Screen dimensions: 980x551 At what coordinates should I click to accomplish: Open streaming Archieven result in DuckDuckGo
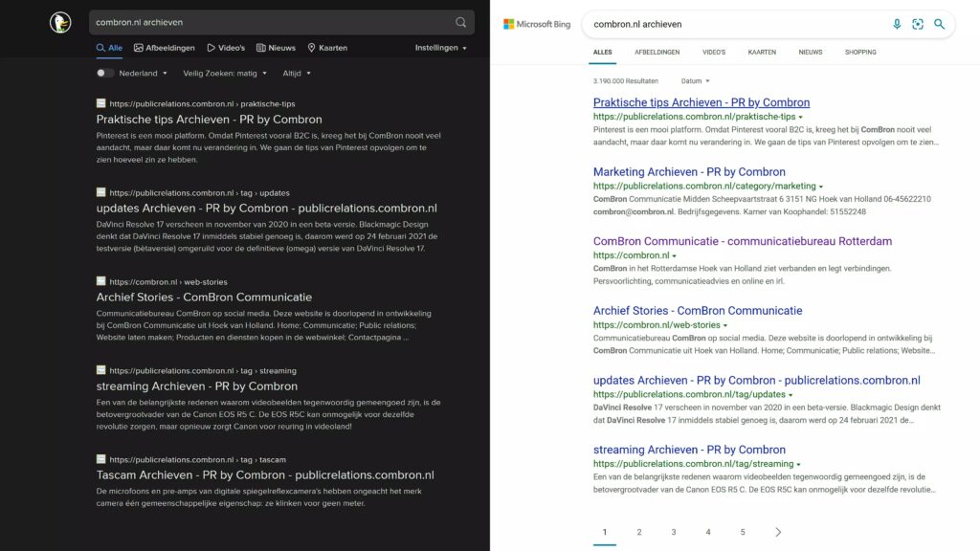197,386
